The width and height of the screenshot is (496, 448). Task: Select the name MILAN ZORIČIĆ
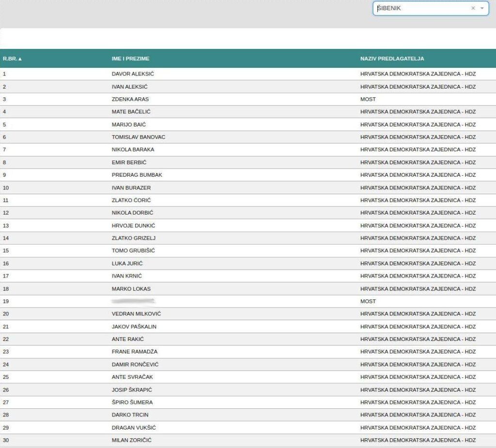point(132,440)
